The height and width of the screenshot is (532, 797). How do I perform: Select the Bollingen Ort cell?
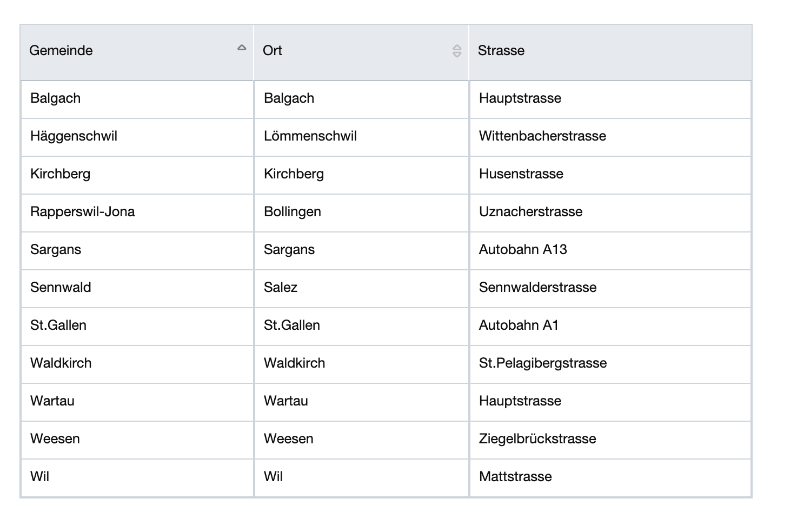293,212
